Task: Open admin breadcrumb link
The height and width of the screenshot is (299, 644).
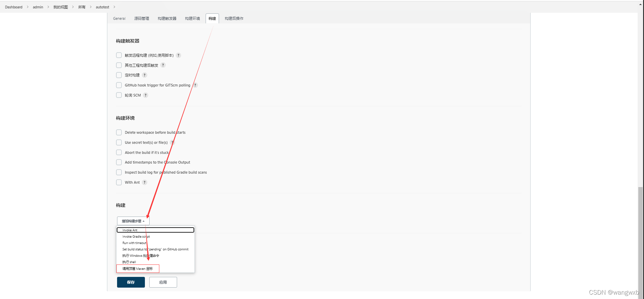Action: 38,7
